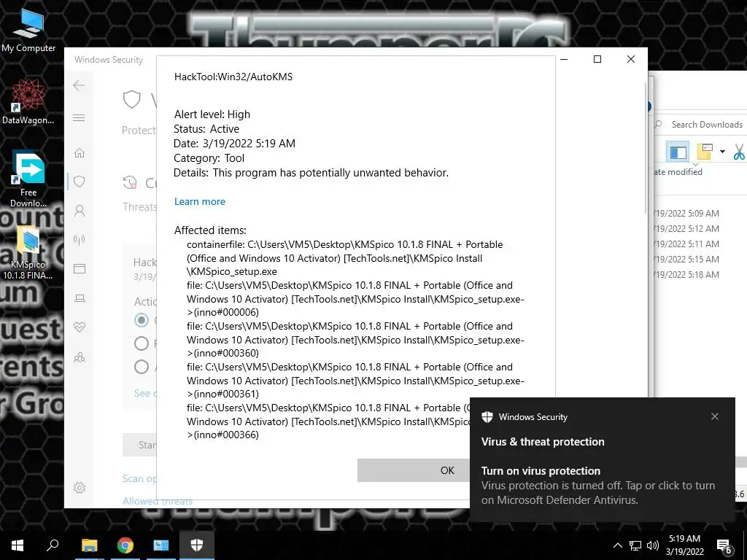Viewport: 747px width, 560px height.
Task: Toggle preview pane icon in Explorer
Action: [x=678, y=152]
